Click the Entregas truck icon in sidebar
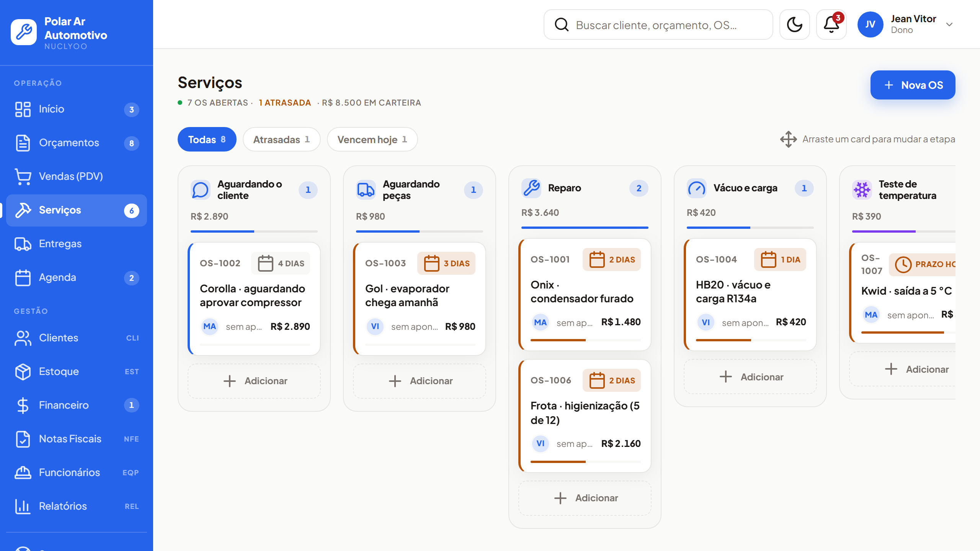 (x=23, y=244)
